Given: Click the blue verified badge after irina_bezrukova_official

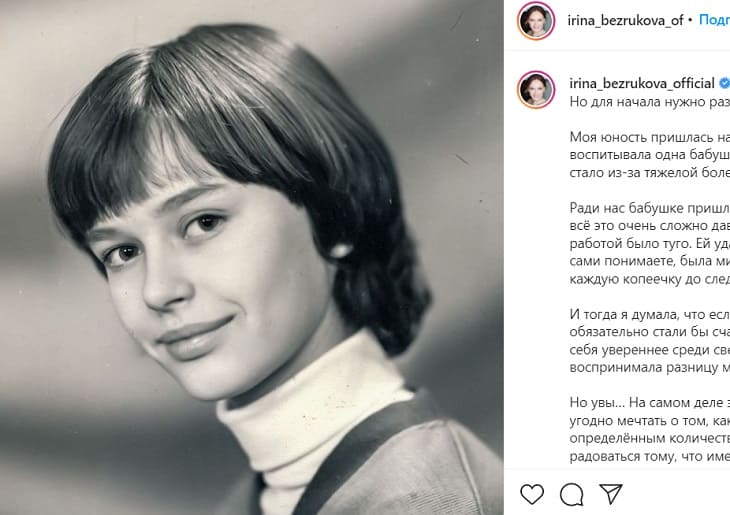Looking at the screenshot, I should click(x=724, y=83).
